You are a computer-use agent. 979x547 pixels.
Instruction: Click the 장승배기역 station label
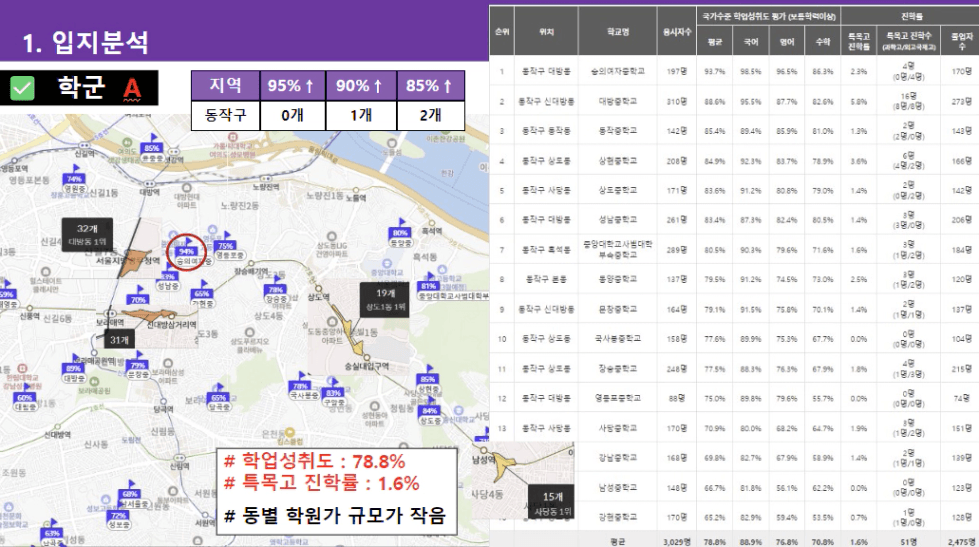click(x=251, y=271)
